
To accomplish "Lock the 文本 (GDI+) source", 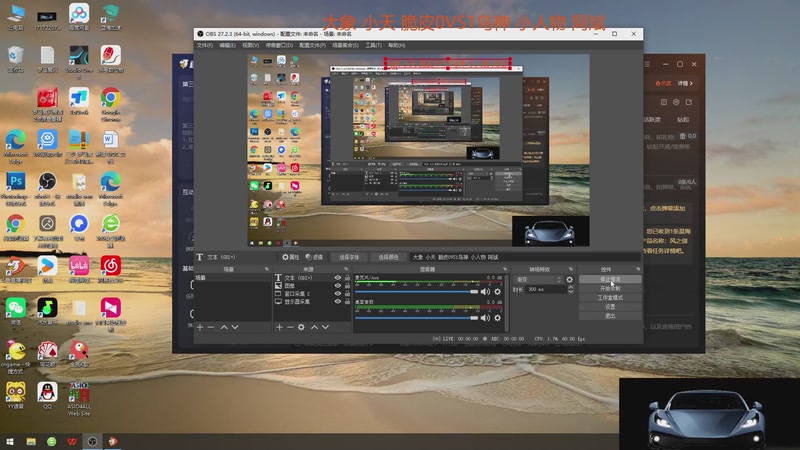I will point(347,278).
